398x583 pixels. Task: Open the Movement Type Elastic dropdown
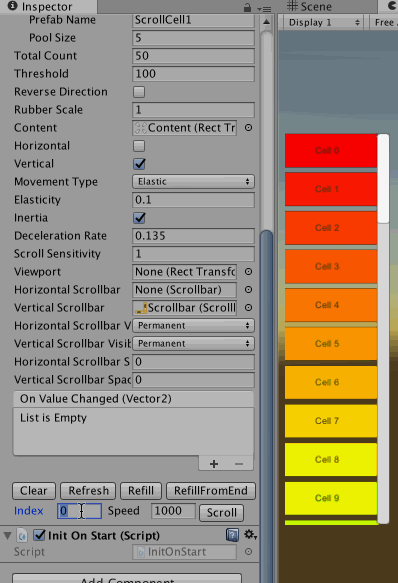(x=193, y=181)
